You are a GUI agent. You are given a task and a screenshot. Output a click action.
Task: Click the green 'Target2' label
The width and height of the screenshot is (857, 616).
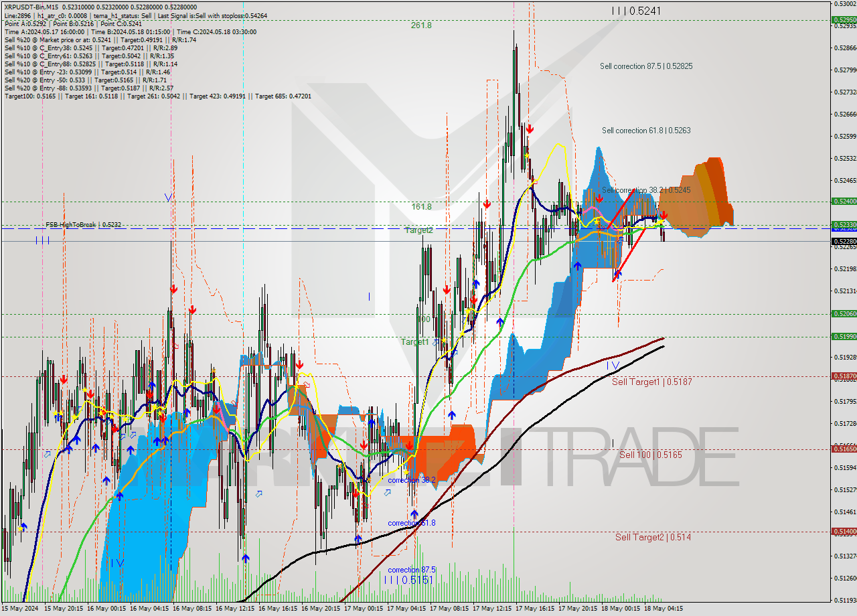tap(419, 230)
